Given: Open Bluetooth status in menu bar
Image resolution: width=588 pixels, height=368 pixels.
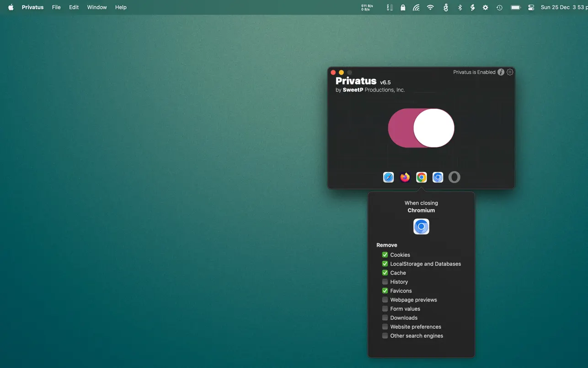Looking at the screenshot, I should tap(460, 7).
